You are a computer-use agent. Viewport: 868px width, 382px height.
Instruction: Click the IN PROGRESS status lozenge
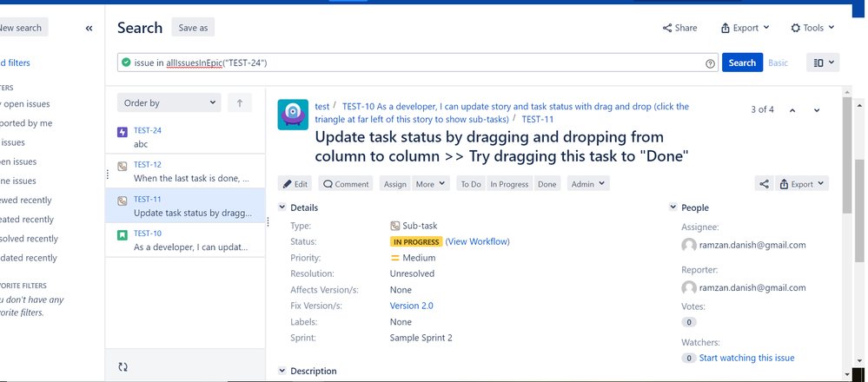point(416,242)
